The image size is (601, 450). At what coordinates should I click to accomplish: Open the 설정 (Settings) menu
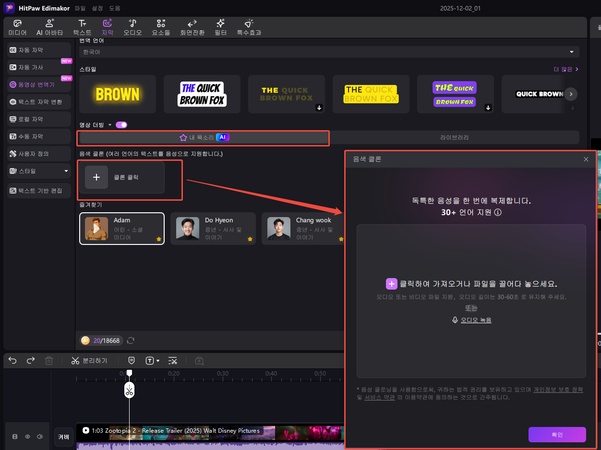(97, 8)
